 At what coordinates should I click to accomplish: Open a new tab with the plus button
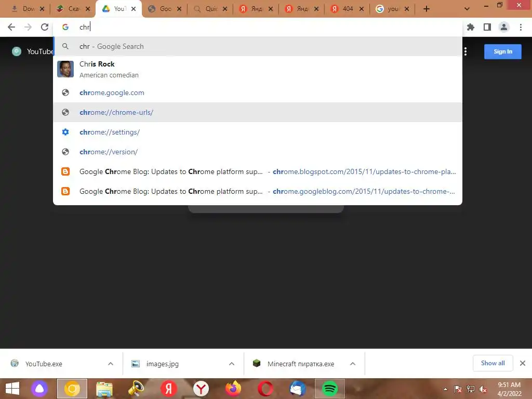tap(427, 9)
